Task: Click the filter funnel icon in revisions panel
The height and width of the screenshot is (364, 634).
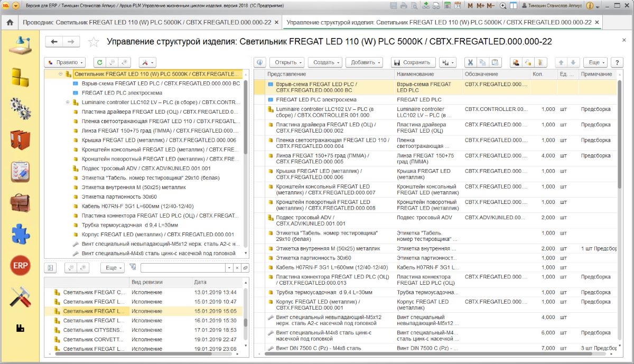Action: (133, 267)
